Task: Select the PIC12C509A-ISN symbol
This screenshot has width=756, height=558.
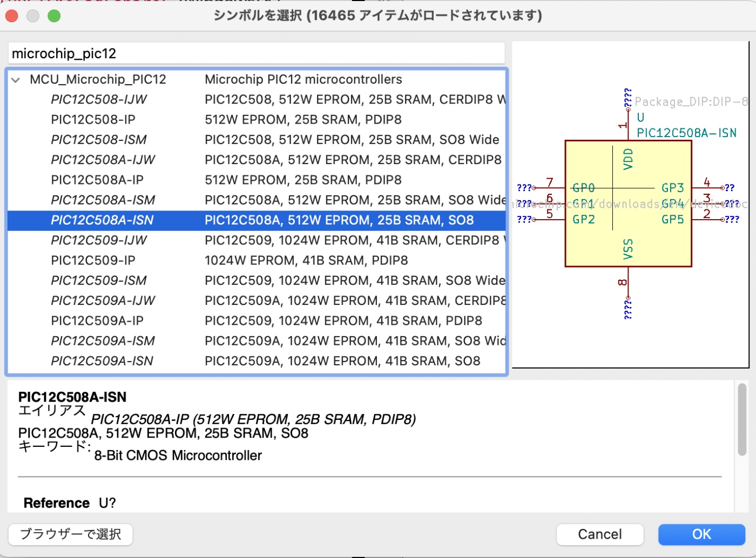Action: (256, 361)
